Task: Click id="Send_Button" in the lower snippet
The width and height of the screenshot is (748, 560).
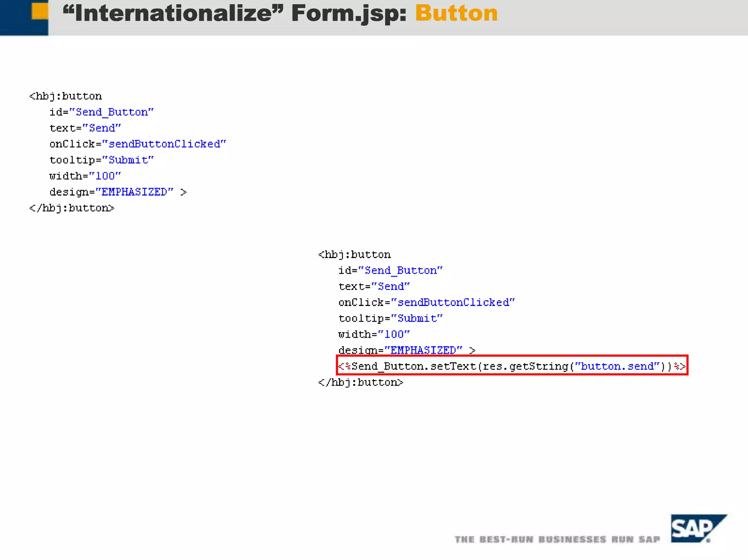Action: pos(391,271)
